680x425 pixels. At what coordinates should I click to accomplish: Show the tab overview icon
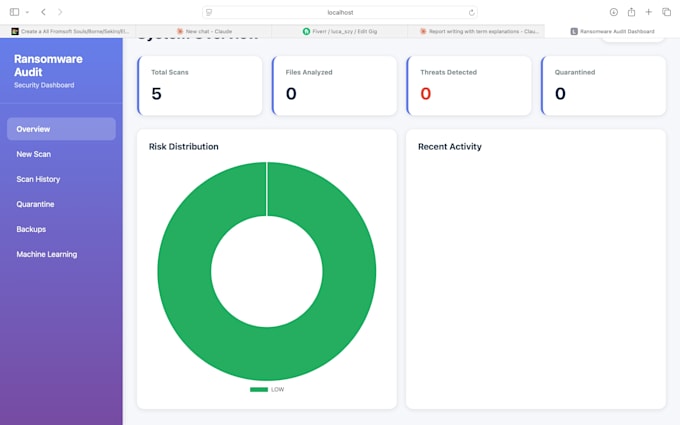666,12
